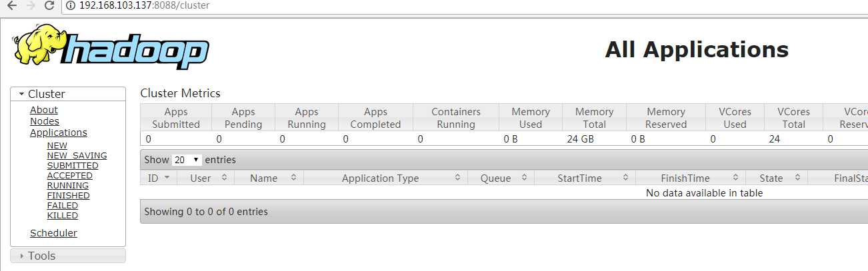Click the VCores Used metric header

[735, 118]
